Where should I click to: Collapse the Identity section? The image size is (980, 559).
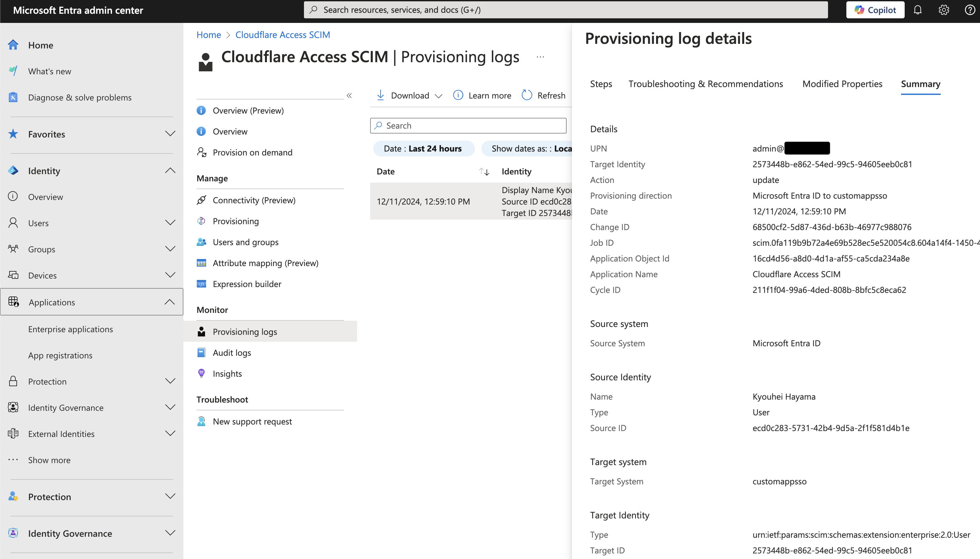coord(170,171)
